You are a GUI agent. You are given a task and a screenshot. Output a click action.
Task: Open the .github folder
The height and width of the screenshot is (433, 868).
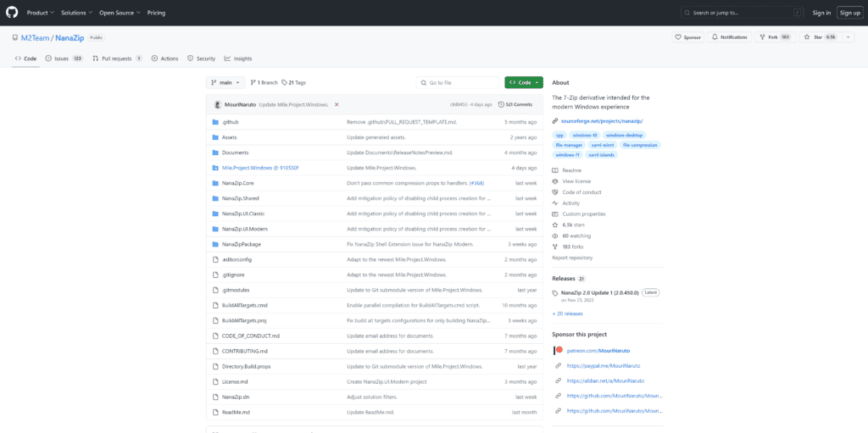(x=231, y=122)
